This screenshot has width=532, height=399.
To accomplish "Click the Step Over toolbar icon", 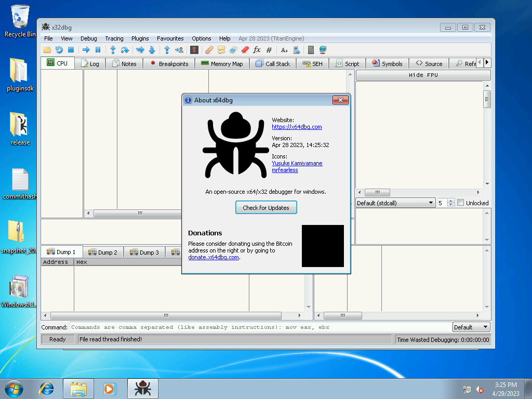I will click(125, 50).
